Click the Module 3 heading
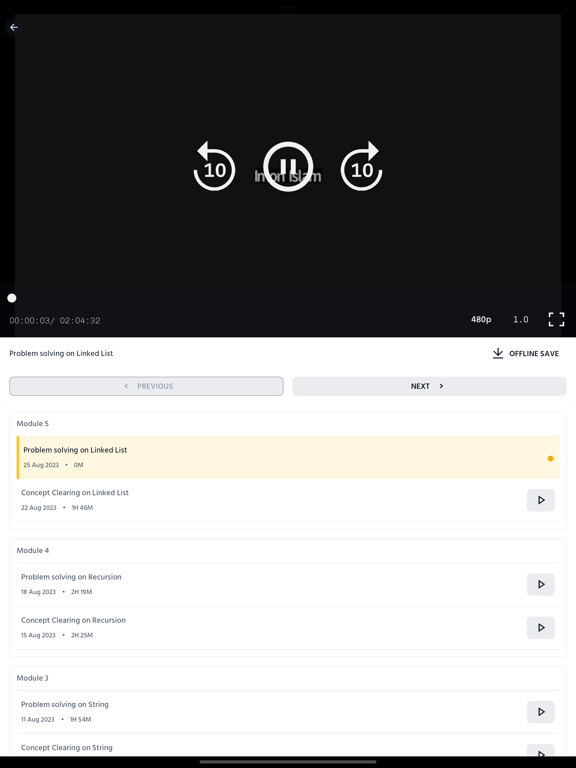The image size is (576, 768). coord(33,678)
